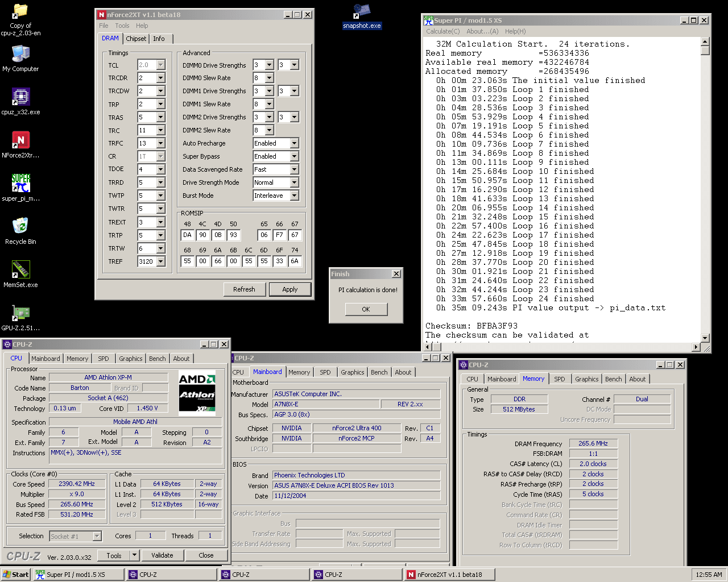
Task: Click the Super PI vertical scrollbar down arrow
Action: [x=705, y=338]
